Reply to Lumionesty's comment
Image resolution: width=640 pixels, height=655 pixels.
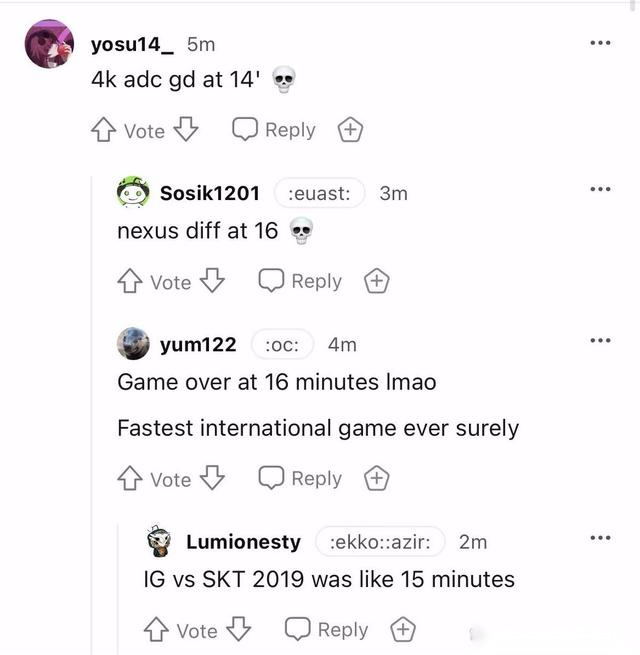point(327,630)
